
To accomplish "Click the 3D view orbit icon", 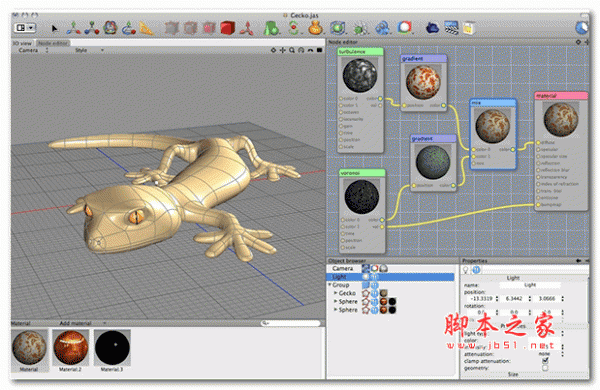I will [301, 50].
